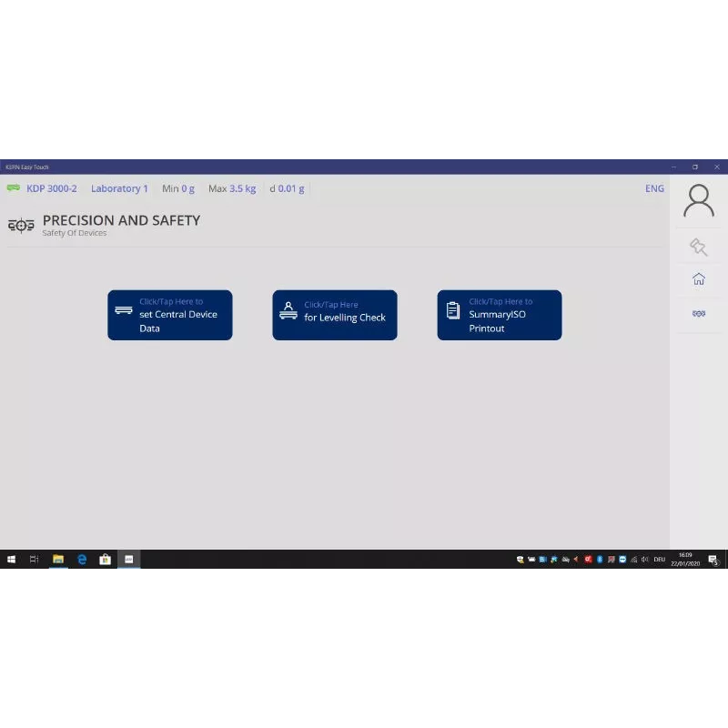Open the user profile icon

(698, 200)
